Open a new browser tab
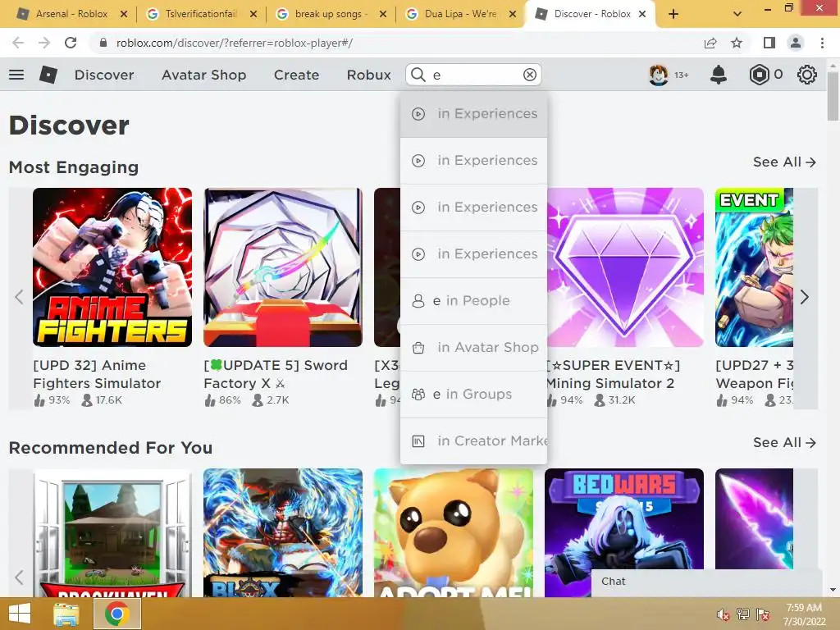The height and width of the screenshot is (630, 840). [673, 14]
